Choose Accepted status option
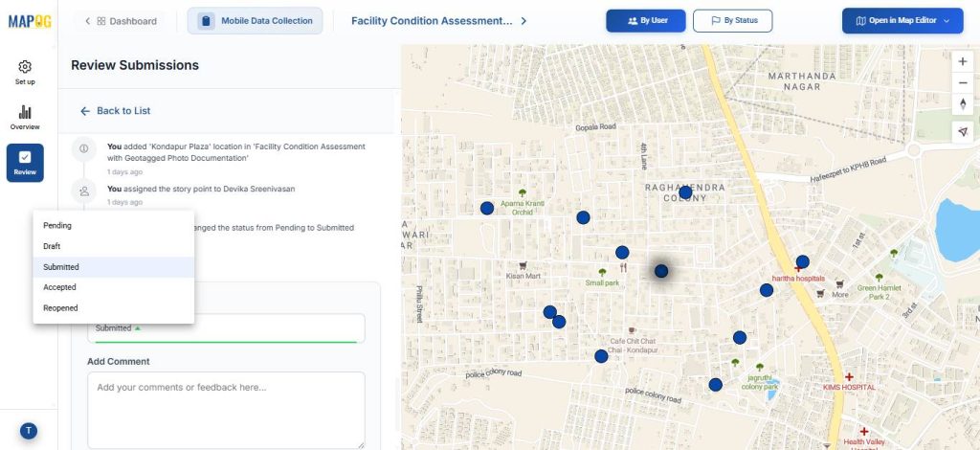 click(x=114, y=287)
